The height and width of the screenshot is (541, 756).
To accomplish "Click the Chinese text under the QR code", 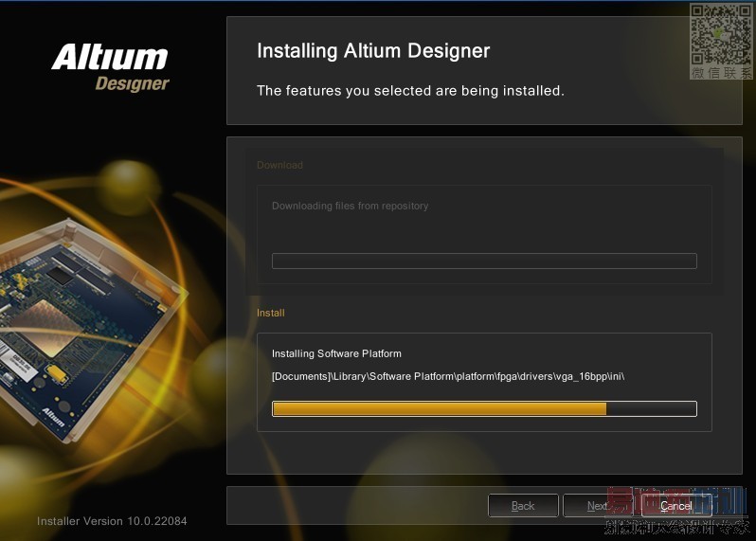I will pos(721,73).
